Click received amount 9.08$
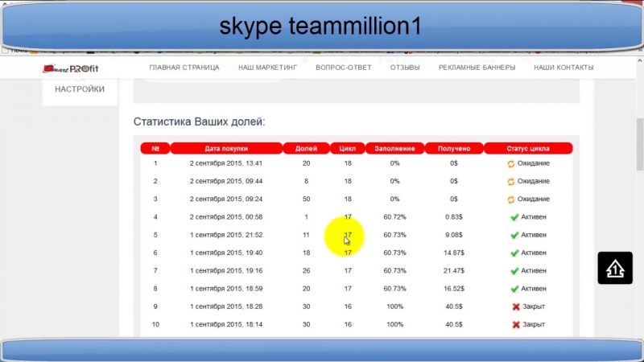The width and height of the screenshot is (644, 362). [x=454, y=235]
